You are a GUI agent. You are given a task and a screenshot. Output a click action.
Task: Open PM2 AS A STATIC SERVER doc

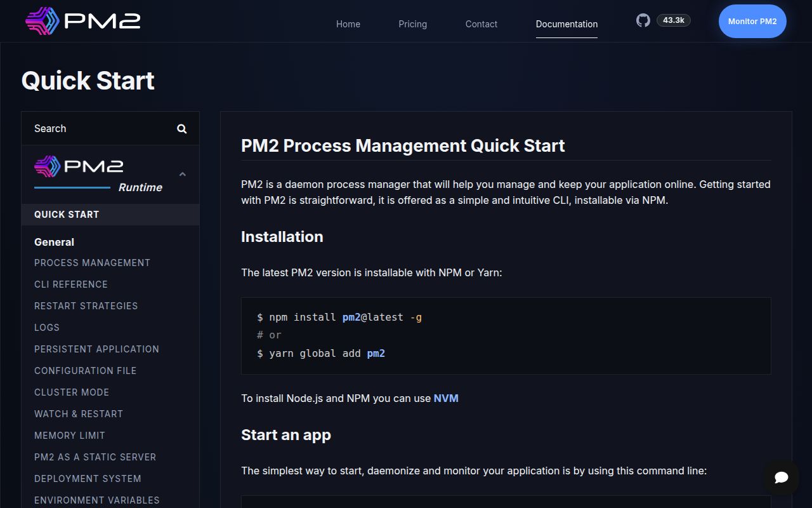click(95, 457)
